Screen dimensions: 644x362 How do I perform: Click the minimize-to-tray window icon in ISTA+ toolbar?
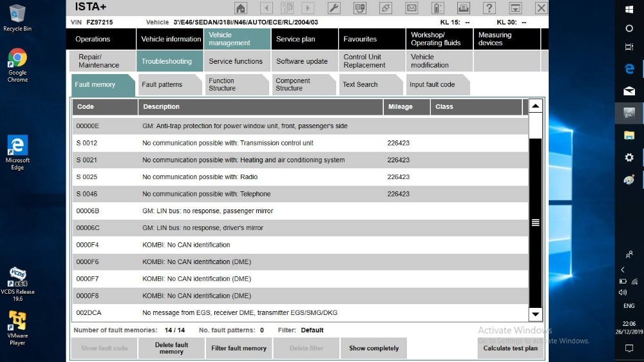point(515,8)
